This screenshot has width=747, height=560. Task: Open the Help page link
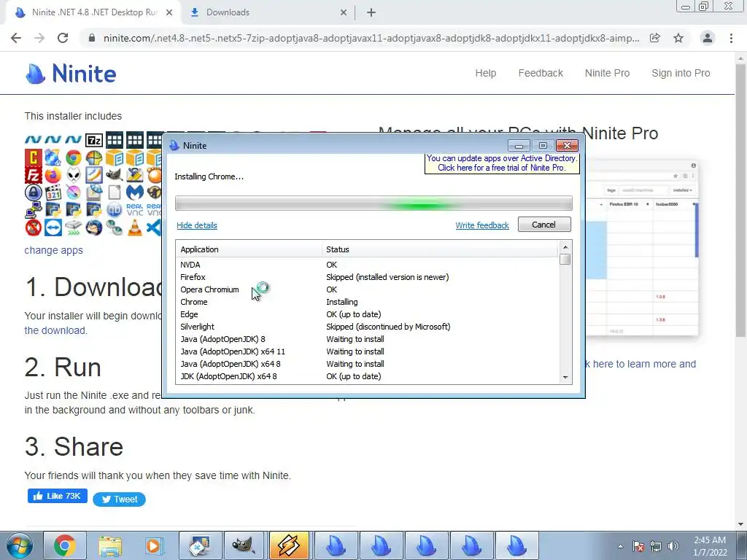(485, 73)
